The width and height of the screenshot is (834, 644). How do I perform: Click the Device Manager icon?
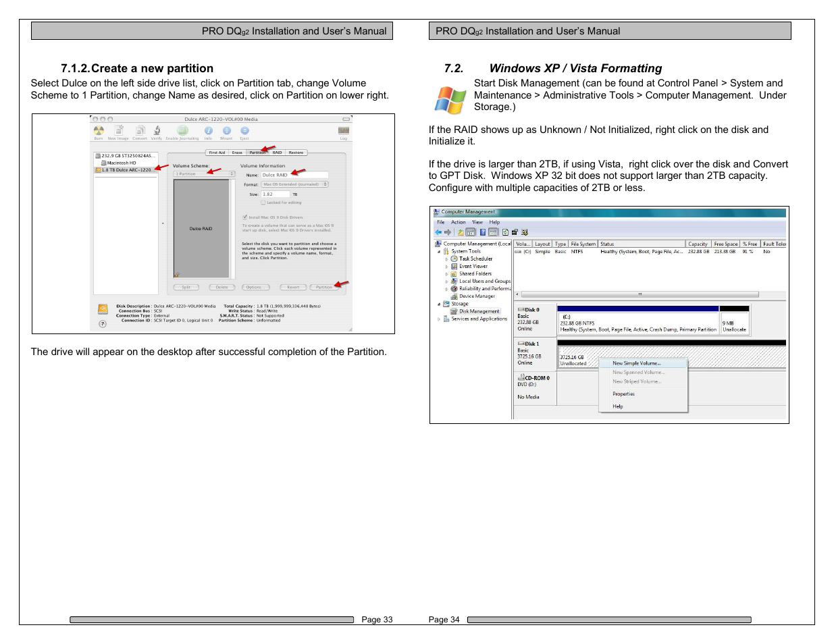[454, 296]
